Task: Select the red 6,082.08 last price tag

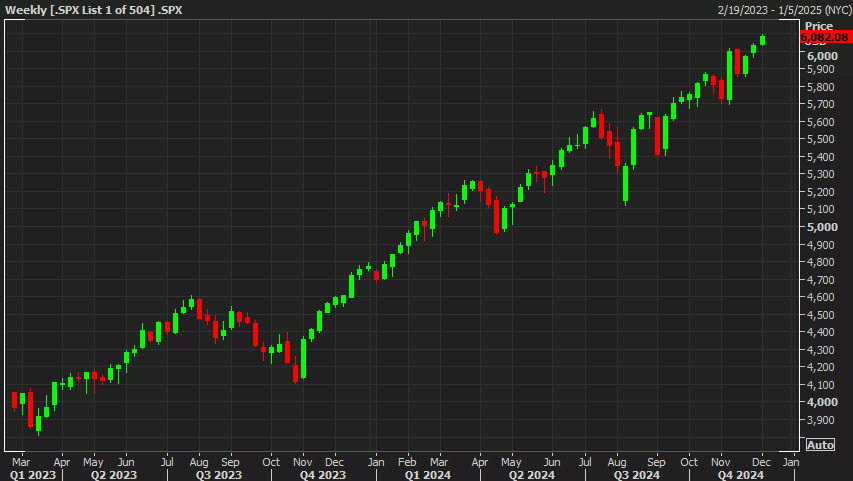Action: [824, 37]
